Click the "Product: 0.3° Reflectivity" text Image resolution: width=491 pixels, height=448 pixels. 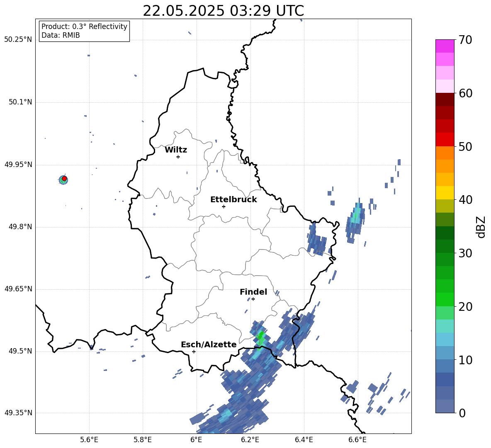coord(84,27)
